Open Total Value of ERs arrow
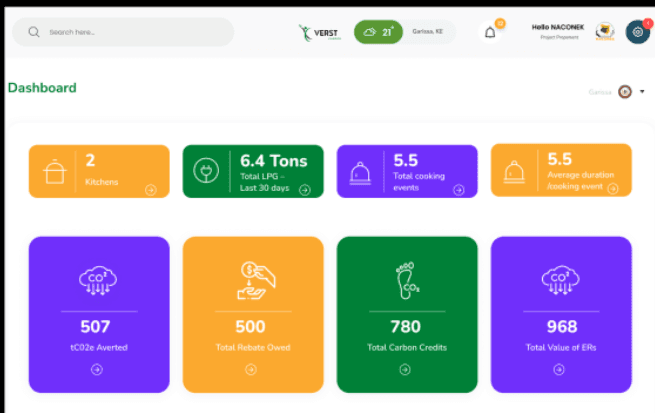The width and height of the screenshot is (655, 413). (x=560, y=369)
